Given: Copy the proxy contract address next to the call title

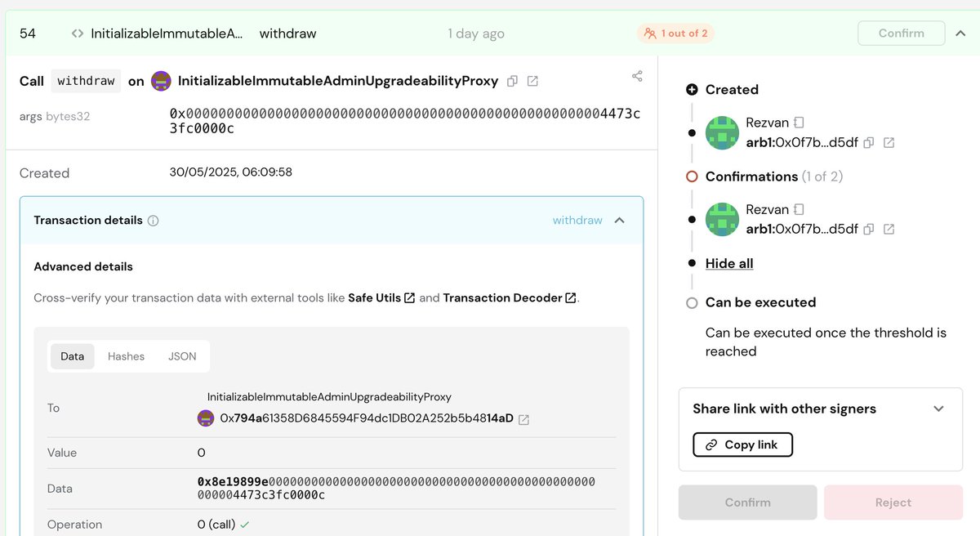Looking at the screenshot, I should [513, 81].
